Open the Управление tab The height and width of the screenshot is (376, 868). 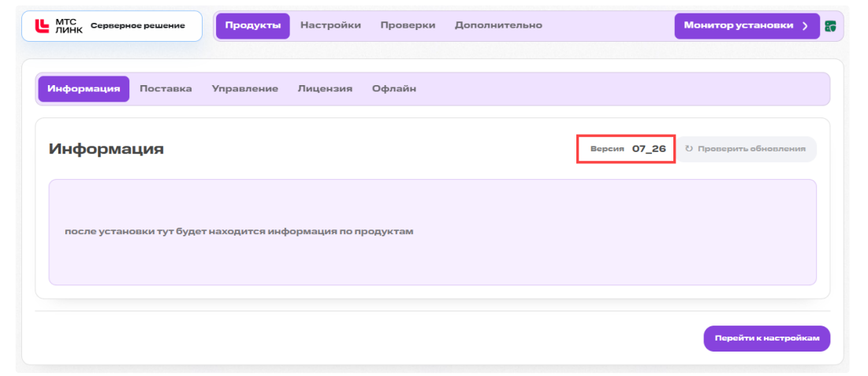coord(244,88)
